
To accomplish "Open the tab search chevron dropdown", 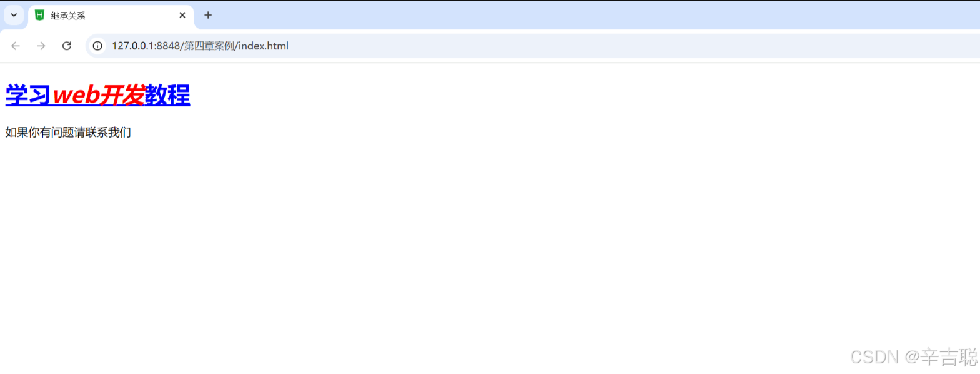I will [x=14, y=15].
